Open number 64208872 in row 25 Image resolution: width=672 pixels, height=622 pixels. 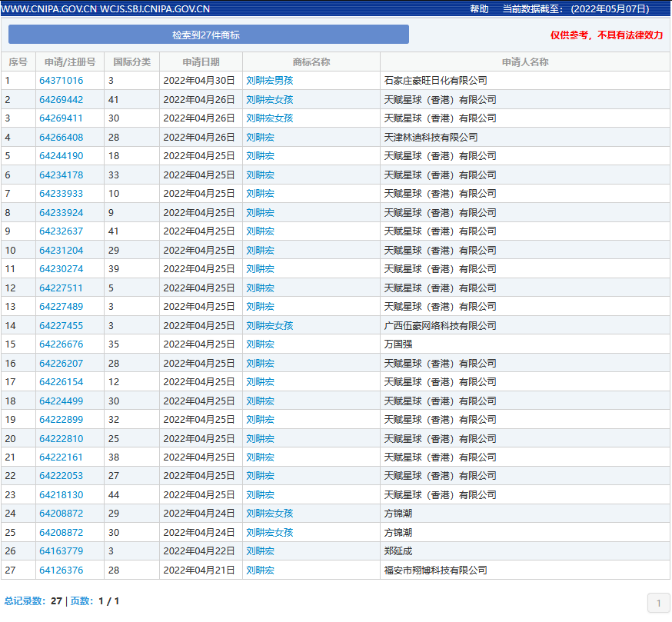click(x=62, y=533)
